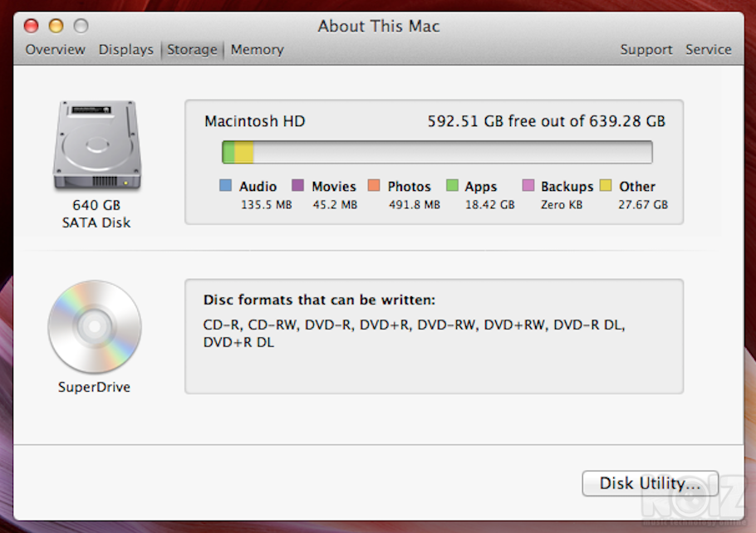
Task: Click the Photos legend label
Action: click(409, 187)
